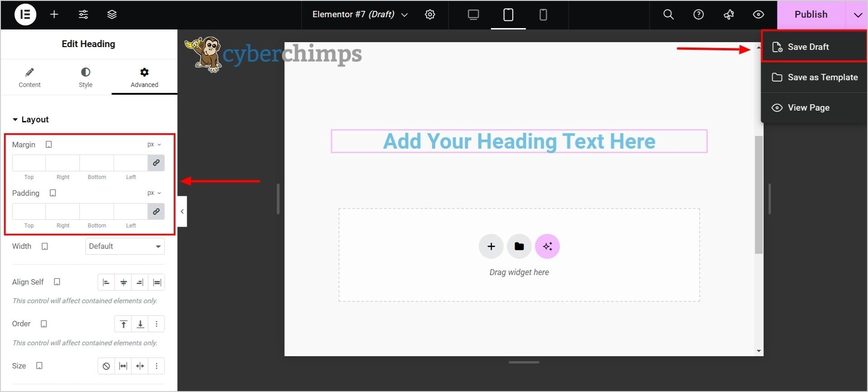Image resolution: width=868 pixels, height=392 pixels.
Task: Click the Padding Left input field
Action: tap(131, 212)
